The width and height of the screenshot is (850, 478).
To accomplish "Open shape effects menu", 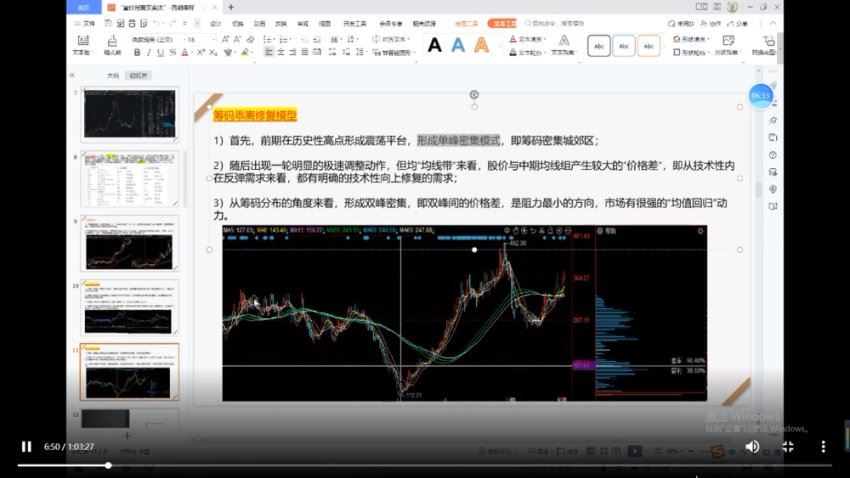I will [x=727, y=45].
